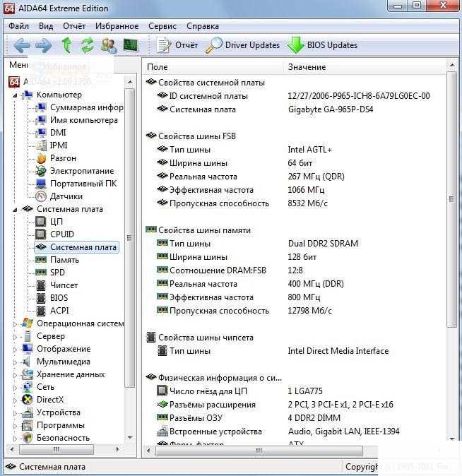Select the Память memory icon
Viewport: 462px width, 476px height.
(41, 260)
